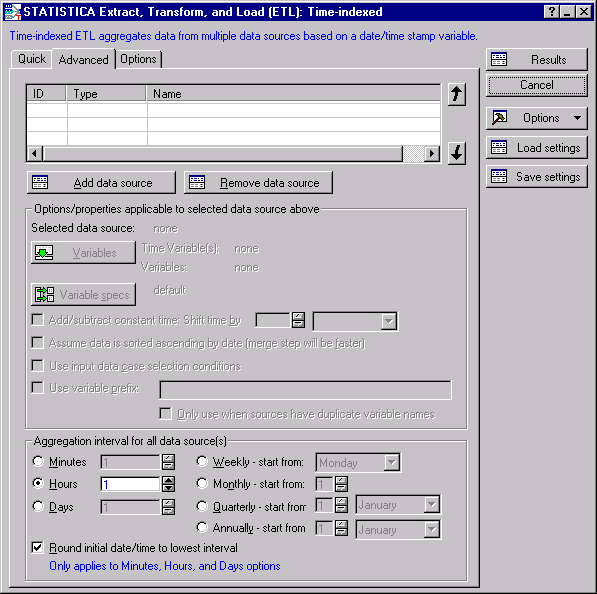Click the Minutes value field
597x594 pixels.
tap(130, 462)
